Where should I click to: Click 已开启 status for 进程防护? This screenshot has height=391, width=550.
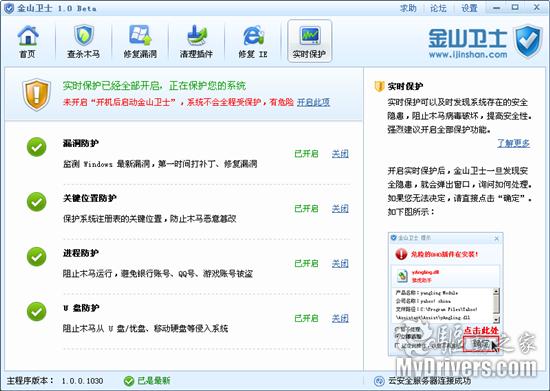[x=306, y=263]
